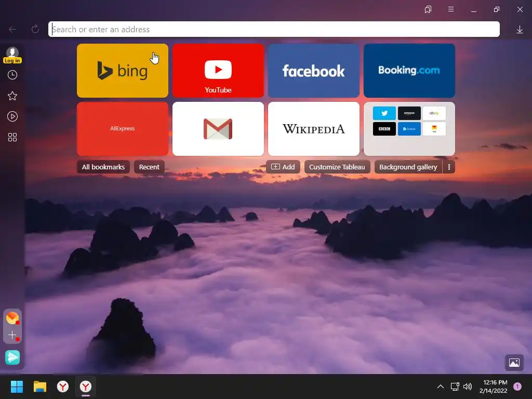Viewport: 532px width, 399px height.
Task: Open the media player sidebar icon
Action: coord(12,116)
